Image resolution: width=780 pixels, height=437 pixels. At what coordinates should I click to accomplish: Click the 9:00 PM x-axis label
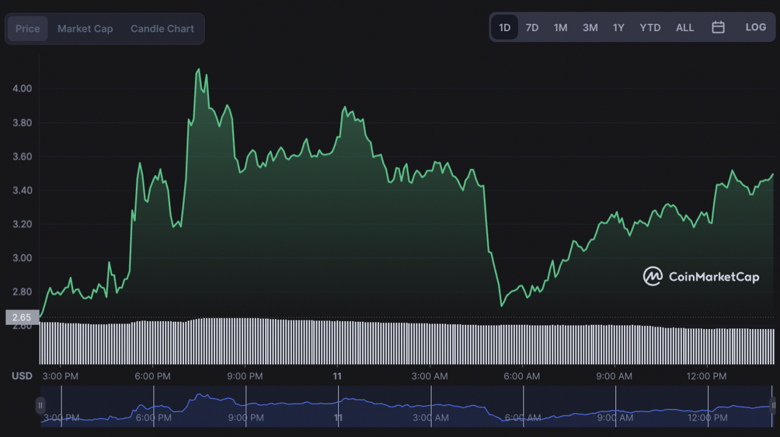[x=245, y=376]
